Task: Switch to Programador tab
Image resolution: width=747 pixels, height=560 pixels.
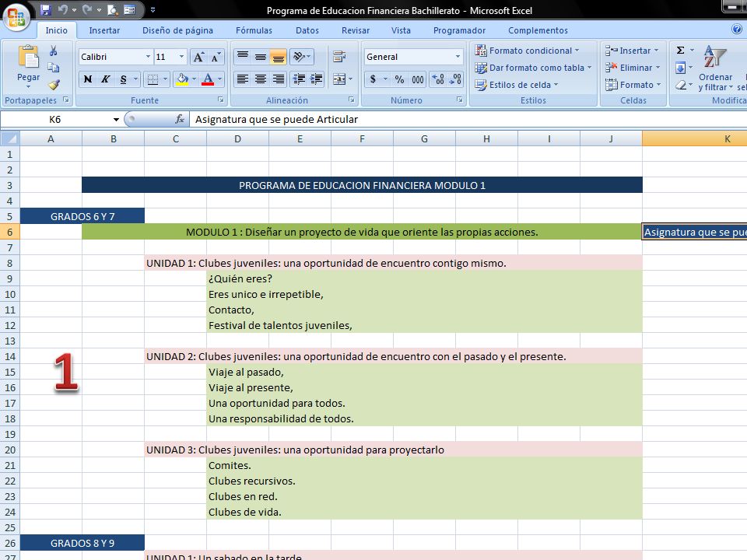Action: tap(459, 30)
